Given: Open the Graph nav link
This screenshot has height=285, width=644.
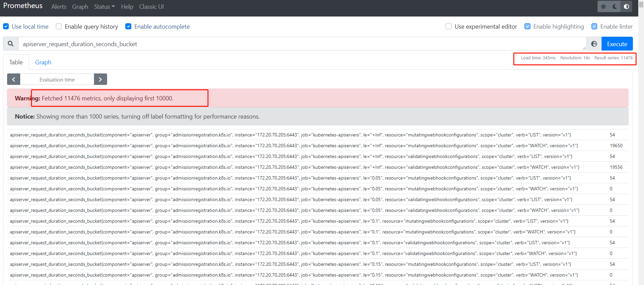Looking at the screenshot, I should (x=80, y=7).
